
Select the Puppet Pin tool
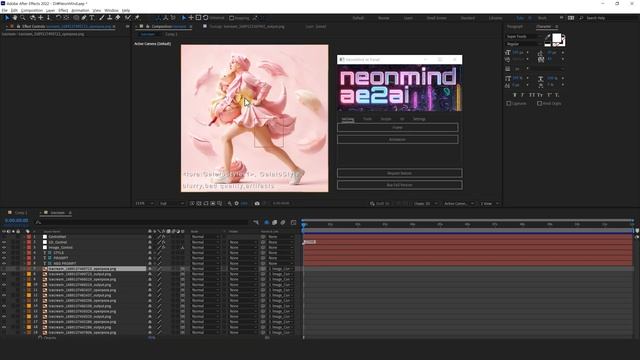137,18
